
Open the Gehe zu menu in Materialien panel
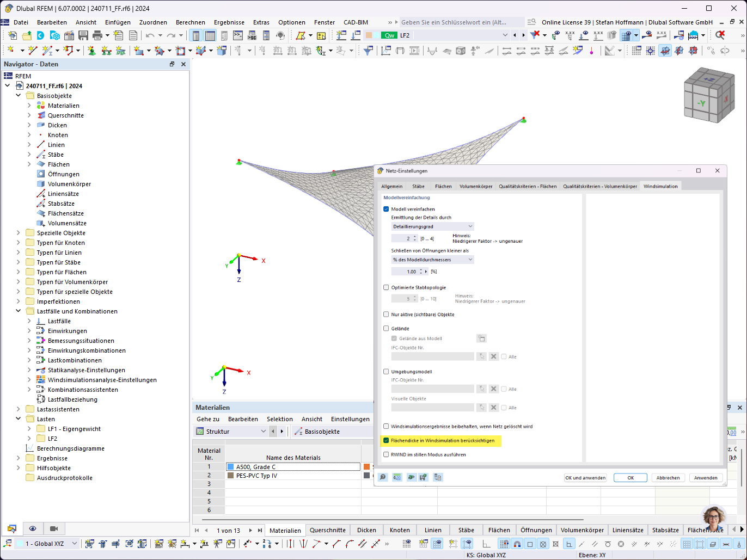click(x=207, y=419)
